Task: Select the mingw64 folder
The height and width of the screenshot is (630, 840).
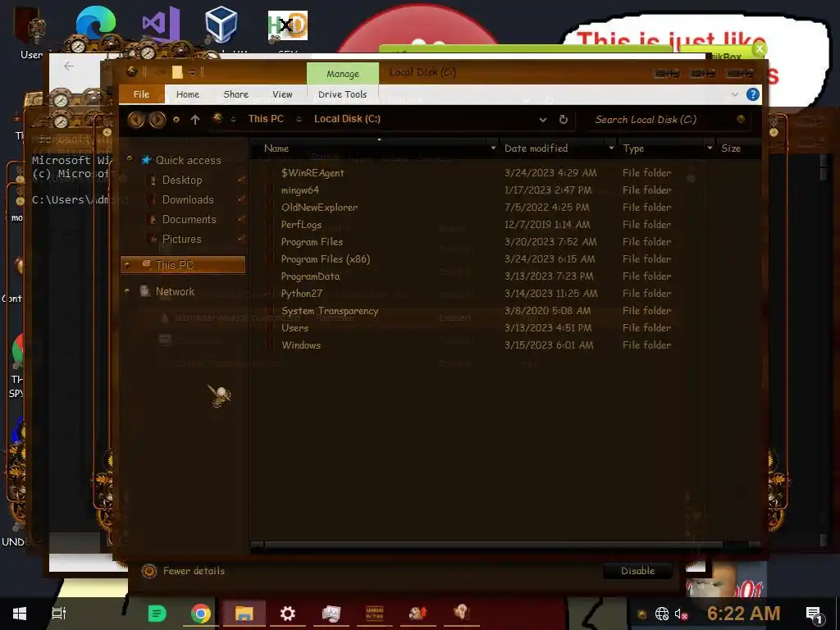Action: 300,190
